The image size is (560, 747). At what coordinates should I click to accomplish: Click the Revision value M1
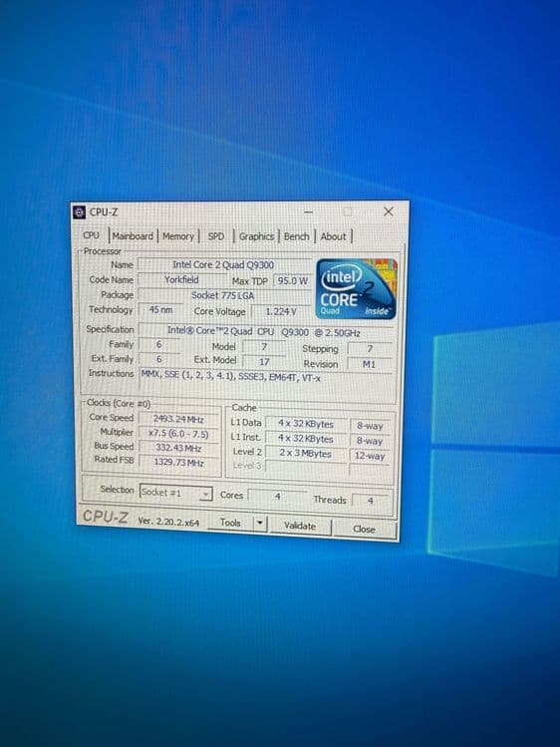click(x=370, y=364)
